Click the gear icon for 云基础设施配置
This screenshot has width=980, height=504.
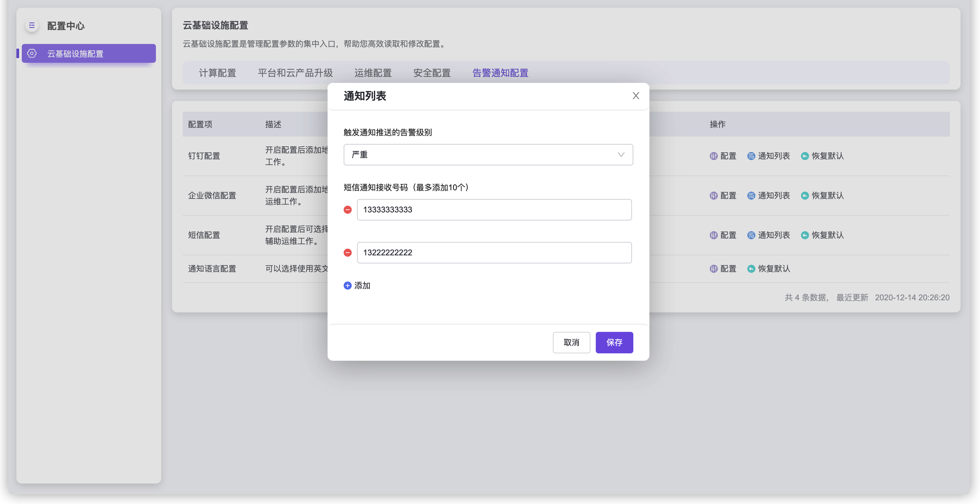pyautogui.click(x=32, y=54)
